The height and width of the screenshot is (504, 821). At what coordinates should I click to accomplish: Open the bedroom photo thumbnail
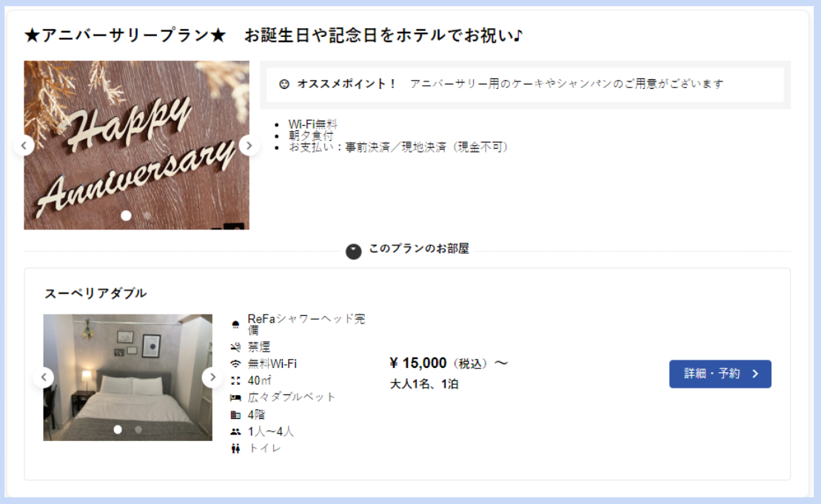point(128,377)
